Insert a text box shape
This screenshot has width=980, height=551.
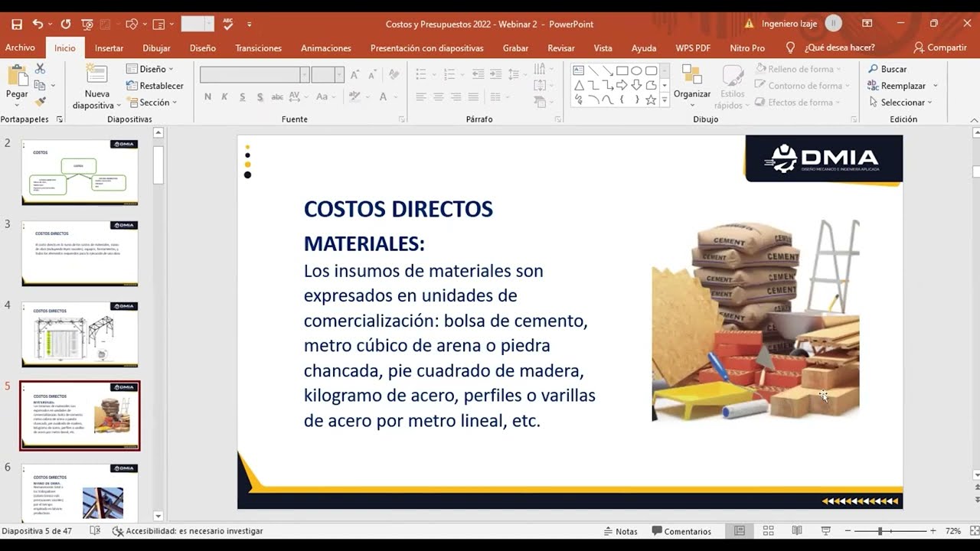coord(579,70)
